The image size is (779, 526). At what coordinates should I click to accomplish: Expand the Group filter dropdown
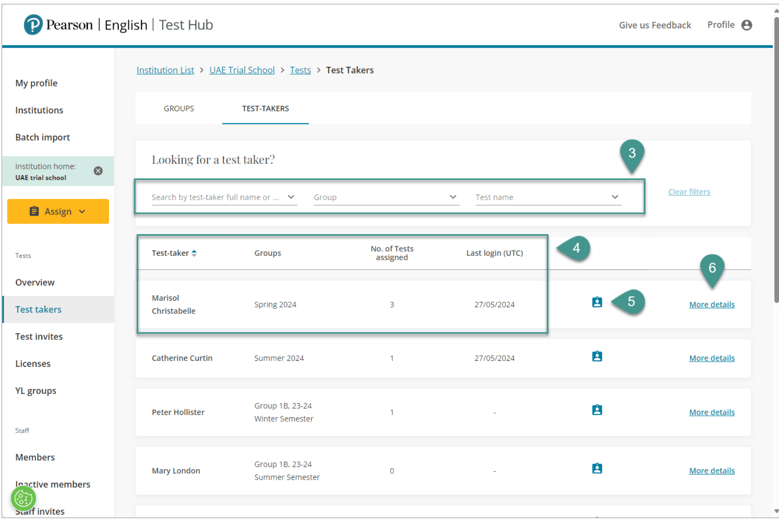click(x=385, y=197)
